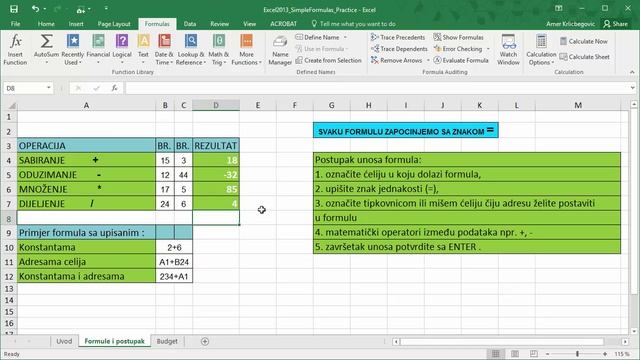Open Remove Arrows dropdown arrow

pyautogui.click(x=428, y=60)
